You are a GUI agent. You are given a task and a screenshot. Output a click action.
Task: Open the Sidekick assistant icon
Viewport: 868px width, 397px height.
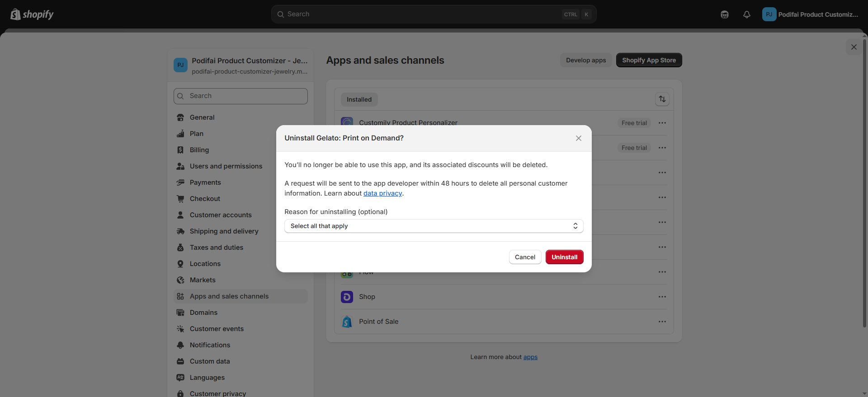(x=725, y=14)
